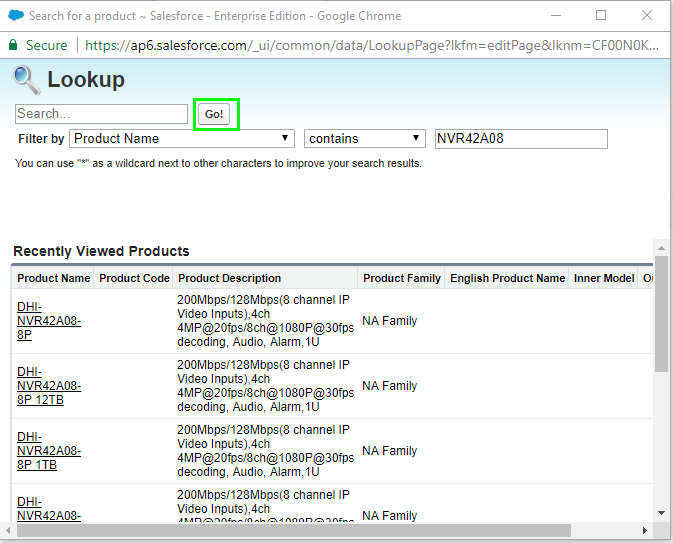Focus the Search... text field
673x543 pixels.
click(101, 114)
